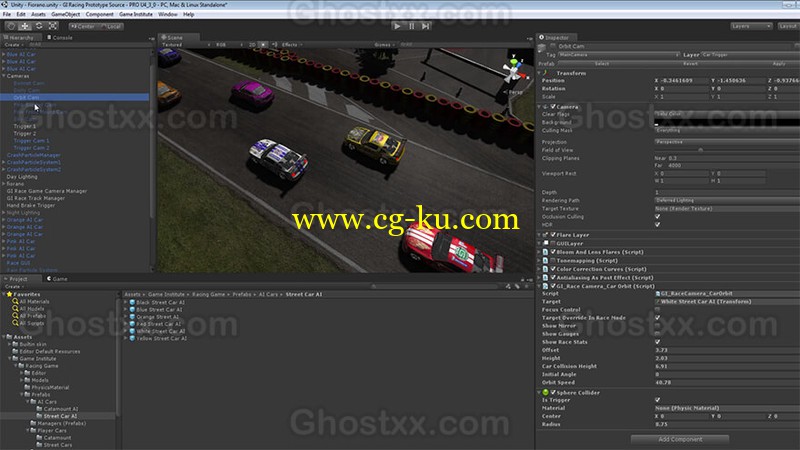Click the Inspector game object icon
This screenshot has width=800, height=450.
pos(542,47)
